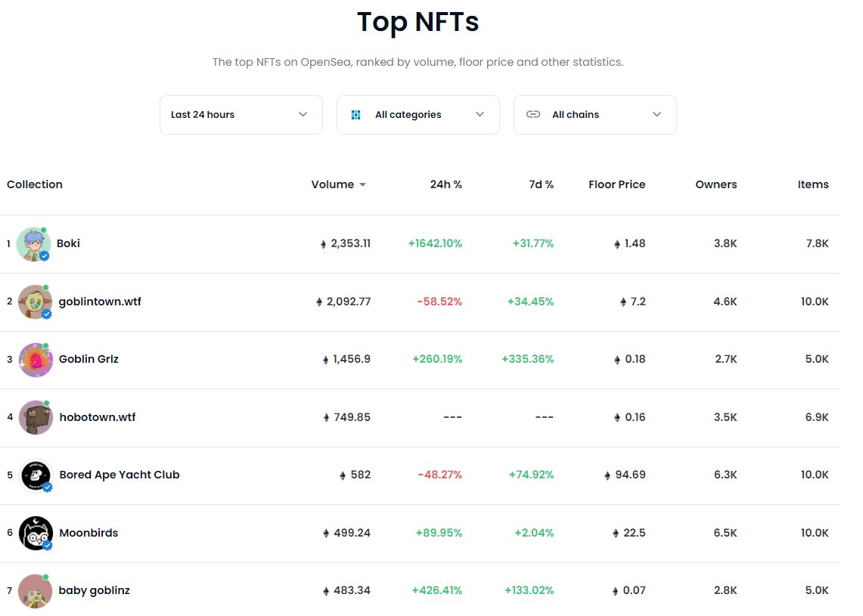Click the 7d % column header
This screenshot has width=863, height=616.
[x=541, y=184]
